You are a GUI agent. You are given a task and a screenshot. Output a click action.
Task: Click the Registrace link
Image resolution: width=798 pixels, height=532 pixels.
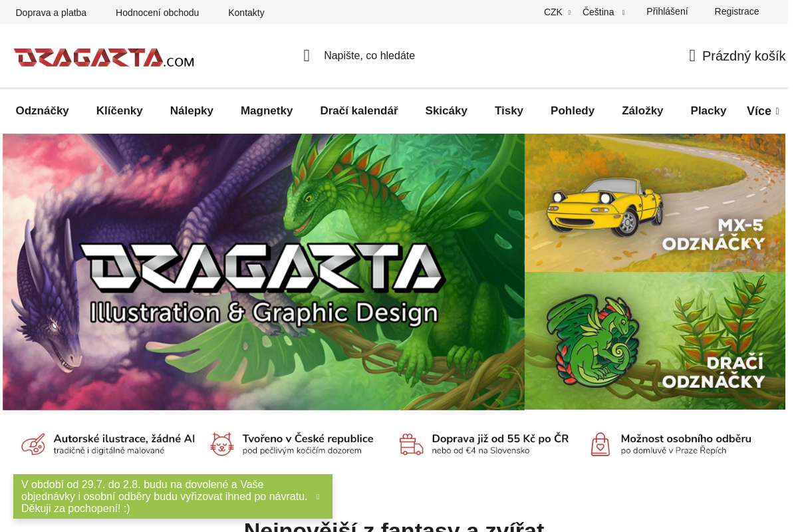point(737,11)
